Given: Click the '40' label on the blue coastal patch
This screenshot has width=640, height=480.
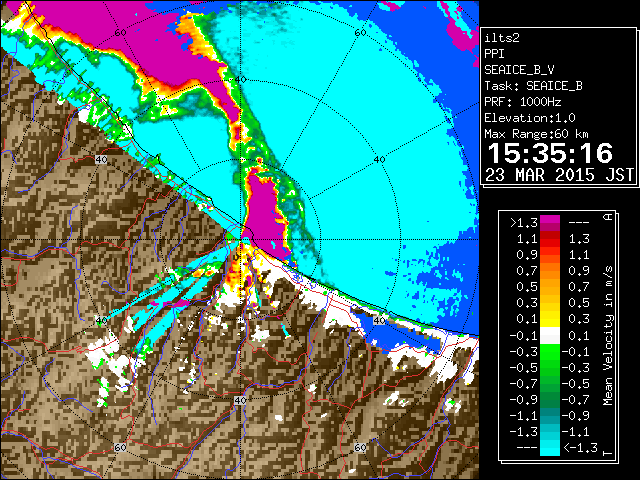Looking at the screenshot, I should click(380, 320).
